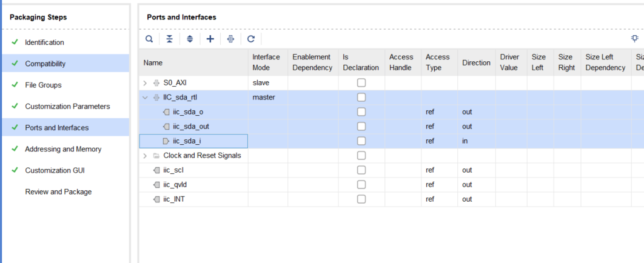Select the File Groups packaging step
Image resolution: width=644 pixels, height=263 pixels.
tap(43, 85)
